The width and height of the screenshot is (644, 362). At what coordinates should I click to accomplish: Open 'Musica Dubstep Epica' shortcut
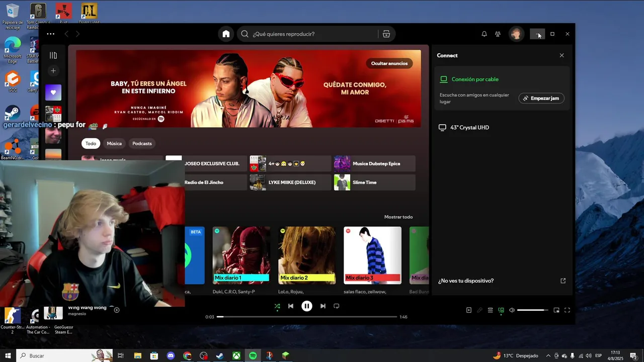374,163
